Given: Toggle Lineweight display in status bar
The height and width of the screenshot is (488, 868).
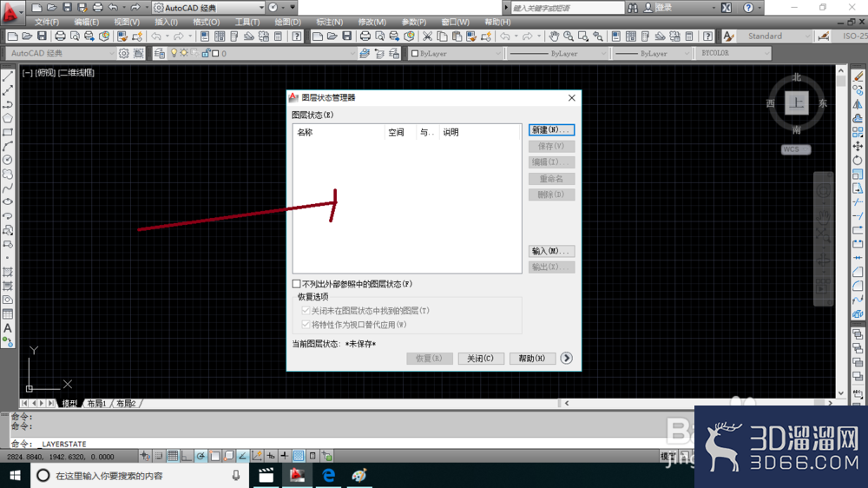Looking at the screenshot, I should coord(284,456).
